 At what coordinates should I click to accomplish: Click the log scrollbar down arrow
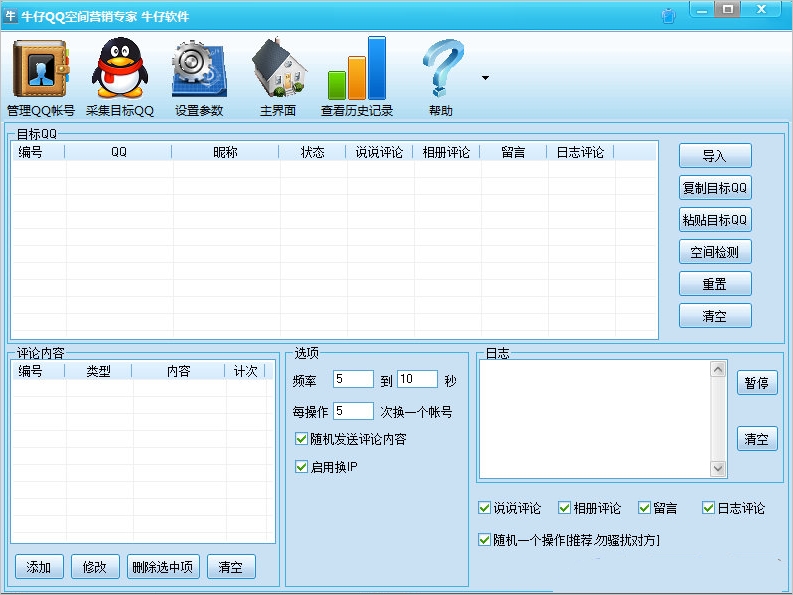(x=718, y=469)
